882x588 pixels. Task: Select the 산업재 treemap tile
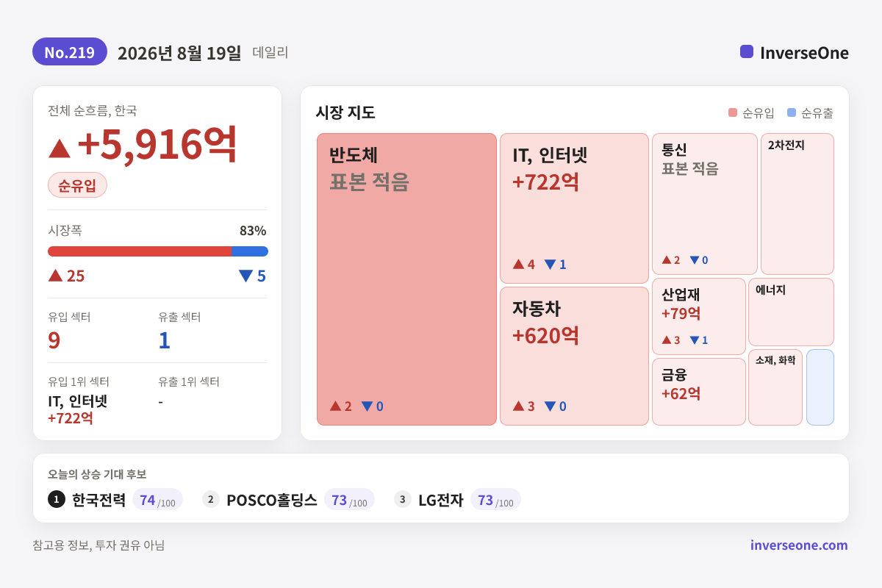pos(699,317)
